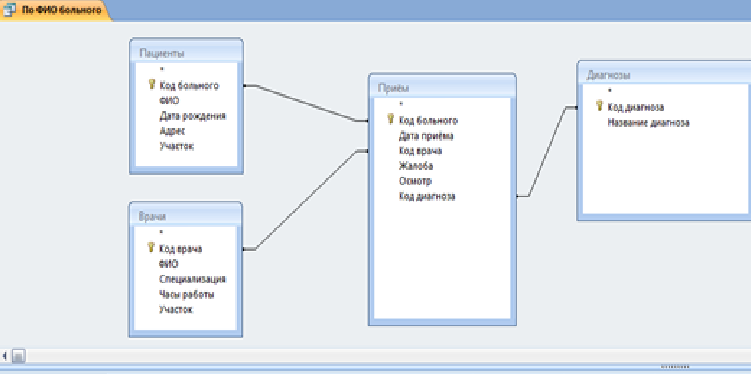Select Код больного field in Приём table

[428, 121]
